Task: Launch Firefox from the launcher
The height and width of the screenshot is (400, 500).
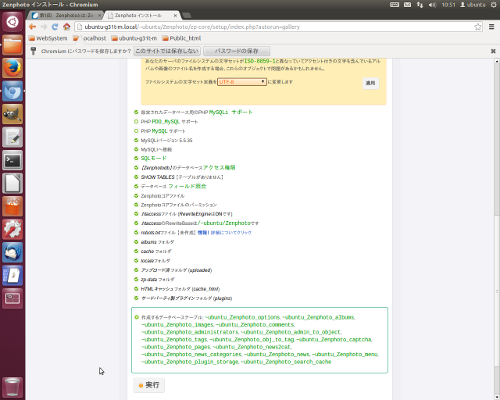Action: 13,68
